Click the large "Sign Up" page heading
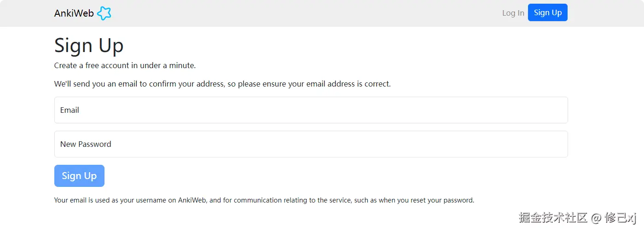 pyautogui.click(x=89, y=46)
